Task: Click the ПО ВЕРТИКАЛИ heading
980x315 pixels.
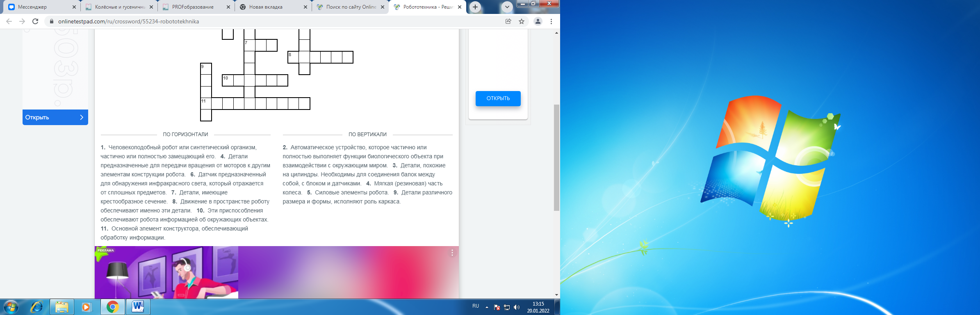Action: coord(367,134)
